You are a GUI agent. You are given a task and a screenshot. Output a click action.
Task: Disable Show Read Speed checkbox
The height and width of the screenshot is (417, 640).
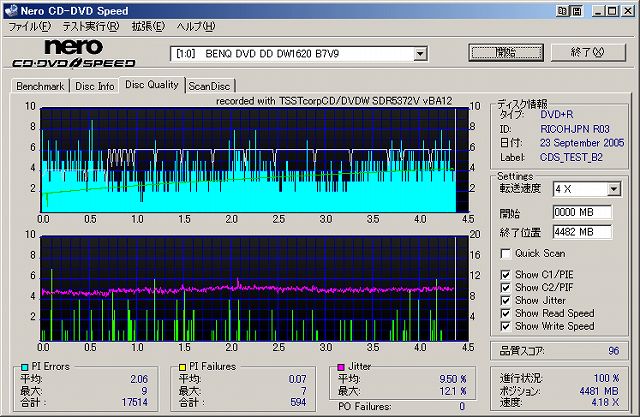point(505,313)
